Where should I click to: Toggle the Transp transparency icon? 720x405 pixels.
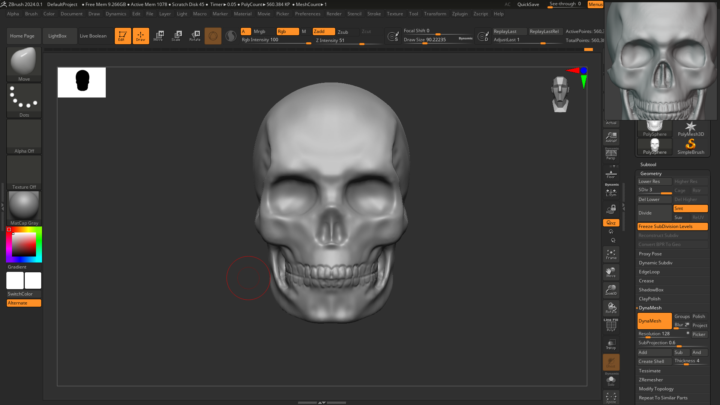[611, 344]
